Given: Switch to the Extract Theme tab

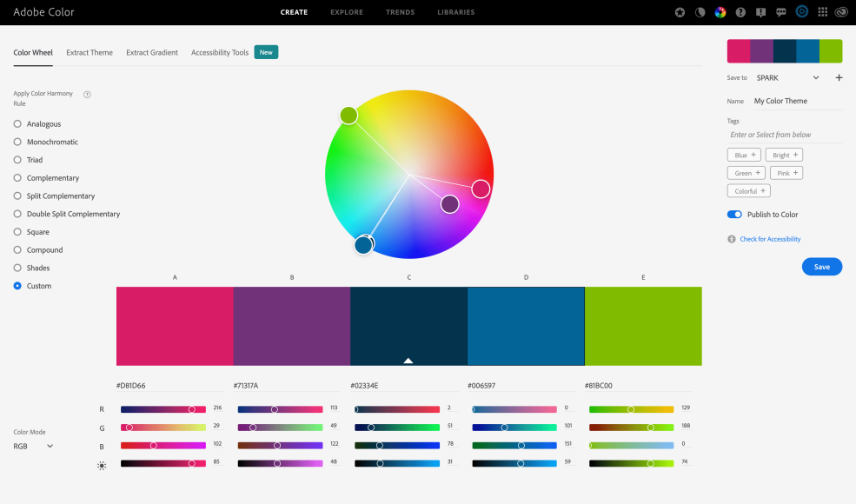Looking at the screenshot, I should click(x=89, y=52).
